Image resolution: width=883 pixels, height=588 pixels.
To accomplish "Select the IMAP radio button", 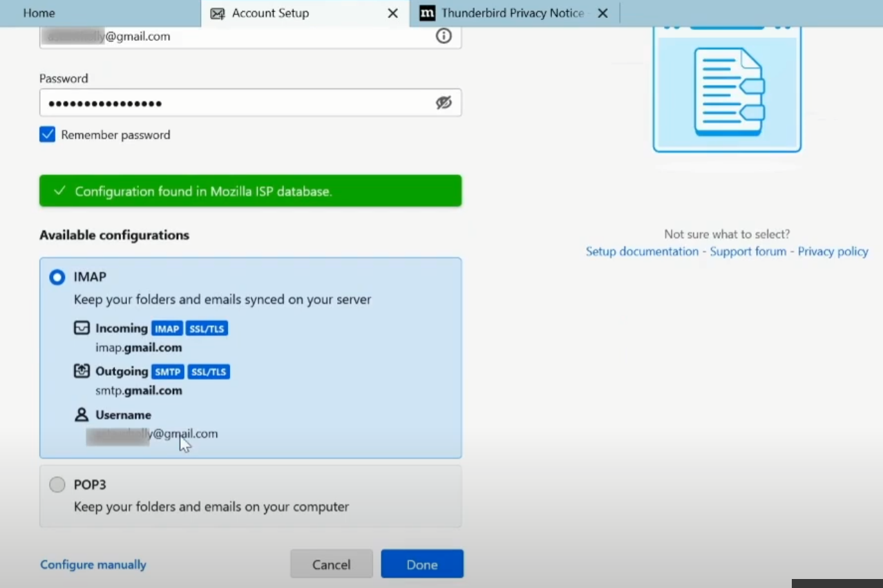I will click(x=57, y=277).
